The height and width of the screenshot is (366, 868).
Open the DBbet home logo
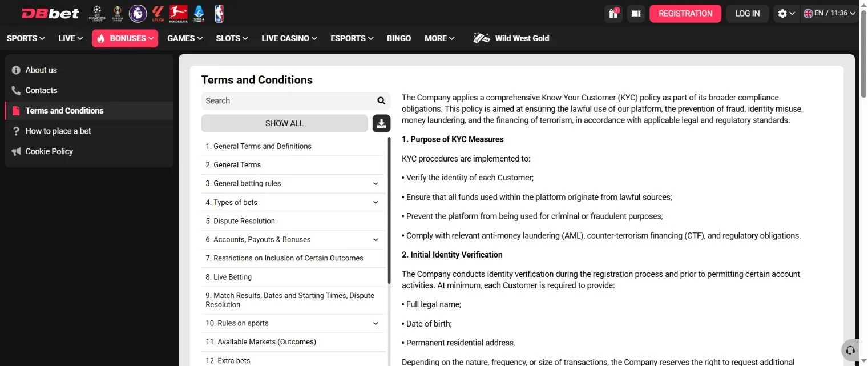pos(50,13)
